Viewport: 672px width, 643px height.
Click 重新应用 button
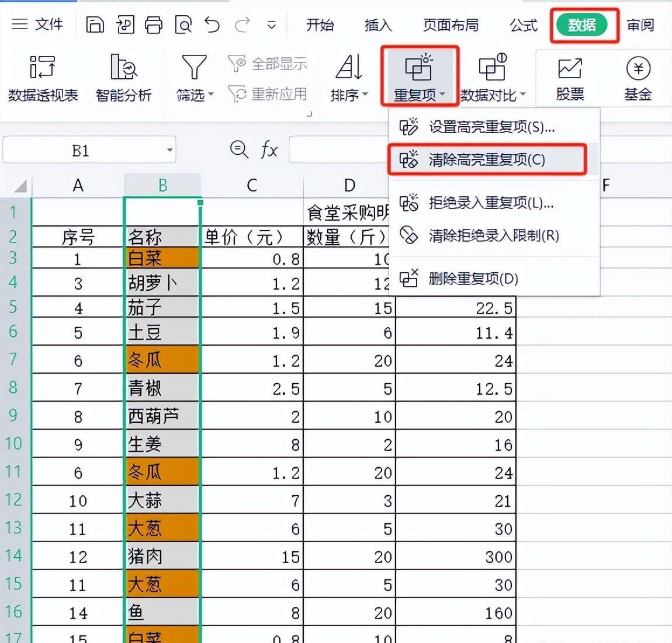click(x=268, y=94)
